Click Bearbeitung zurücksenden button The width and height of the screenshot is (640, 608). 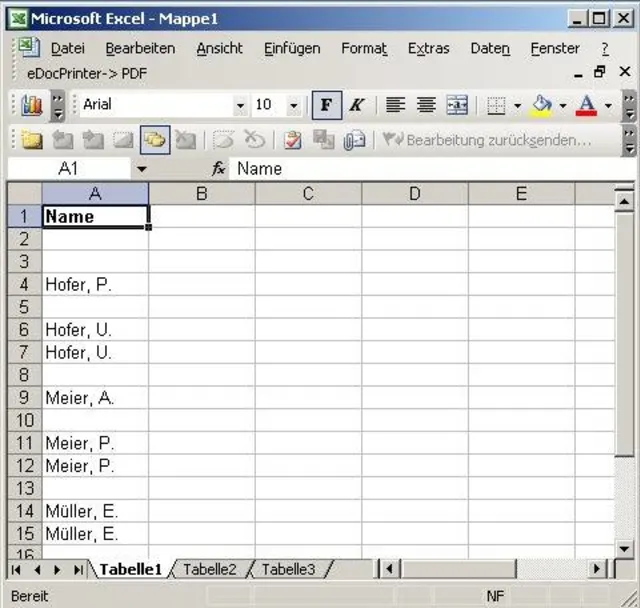click(487, 140)
